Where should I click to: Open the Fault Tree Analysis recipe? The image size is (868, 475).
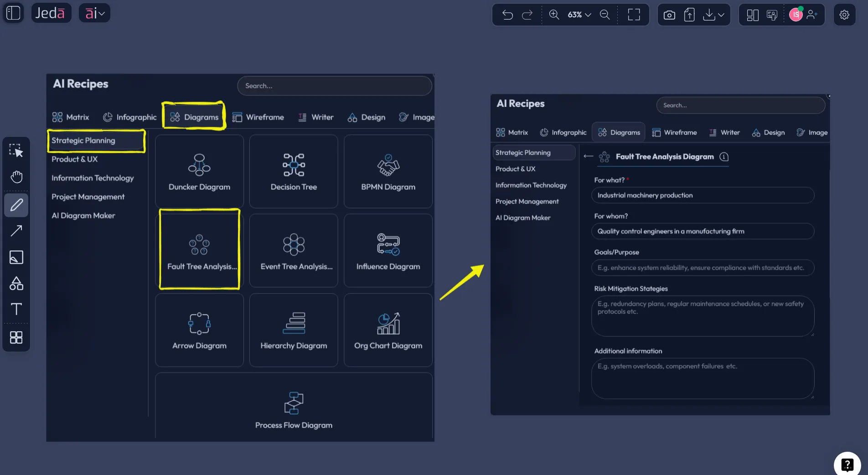tap(200, 250)
